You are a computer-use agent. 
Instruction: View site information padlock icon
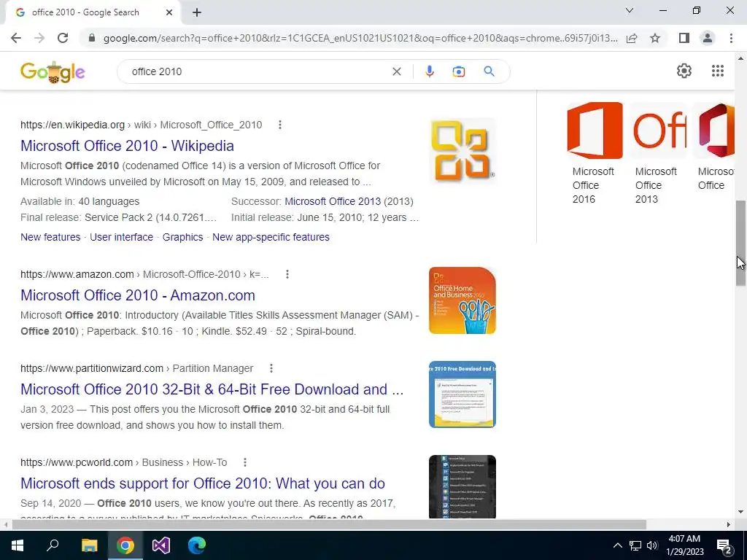point(92,38)
